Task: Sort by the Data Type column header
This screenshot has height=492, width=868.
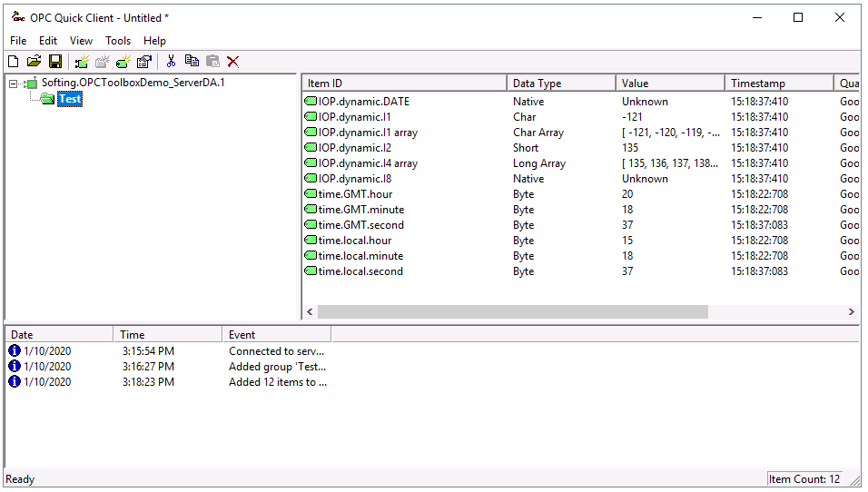Action: 561,83
